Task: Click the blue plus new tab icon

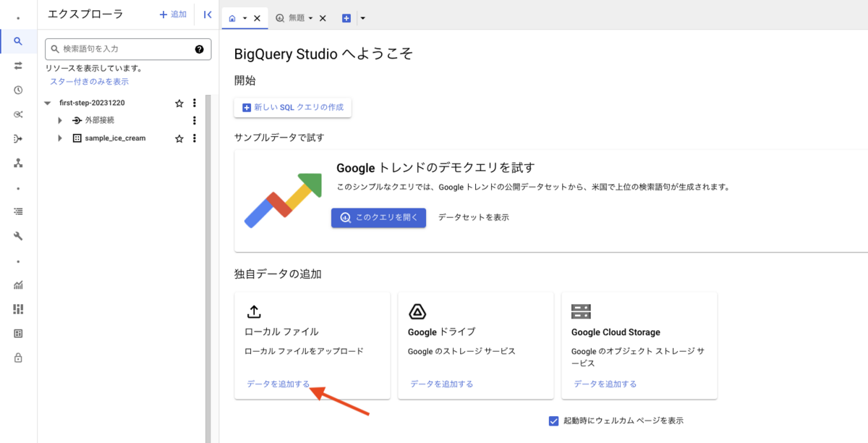Action: [x=346, y=18]
